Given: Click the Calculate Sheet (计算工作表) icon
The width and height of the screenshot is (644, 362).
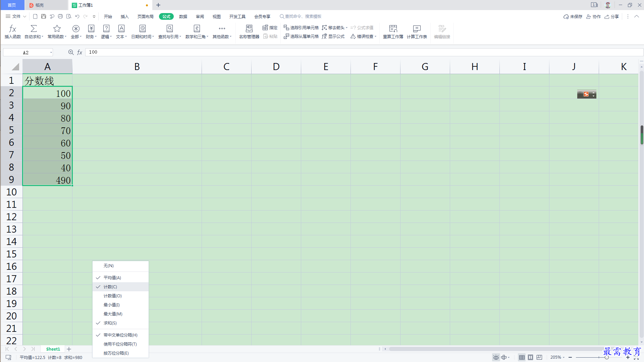Looking at the screenshot, I should pyautogui.click(x=417, y=28).
